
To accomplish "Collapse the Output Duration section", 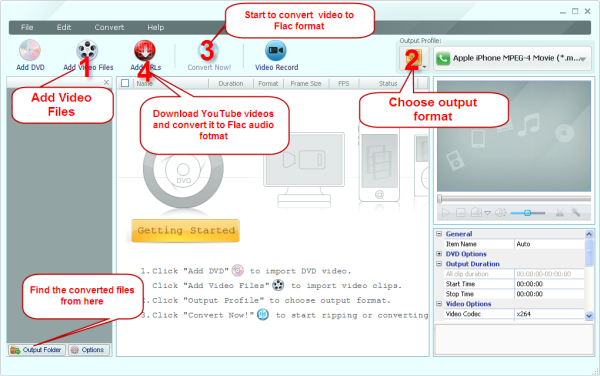I will (439, 264).
